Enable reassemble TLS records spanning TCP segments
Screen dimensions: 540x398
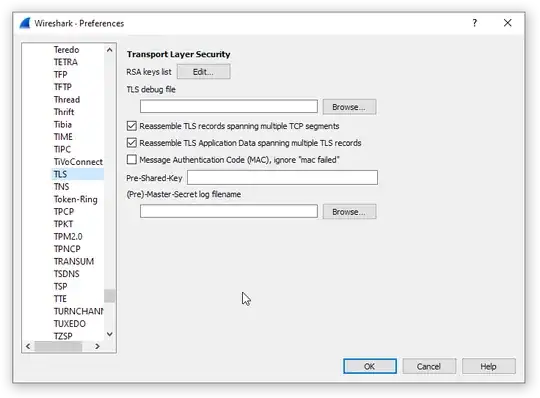(x=132, y=126)
